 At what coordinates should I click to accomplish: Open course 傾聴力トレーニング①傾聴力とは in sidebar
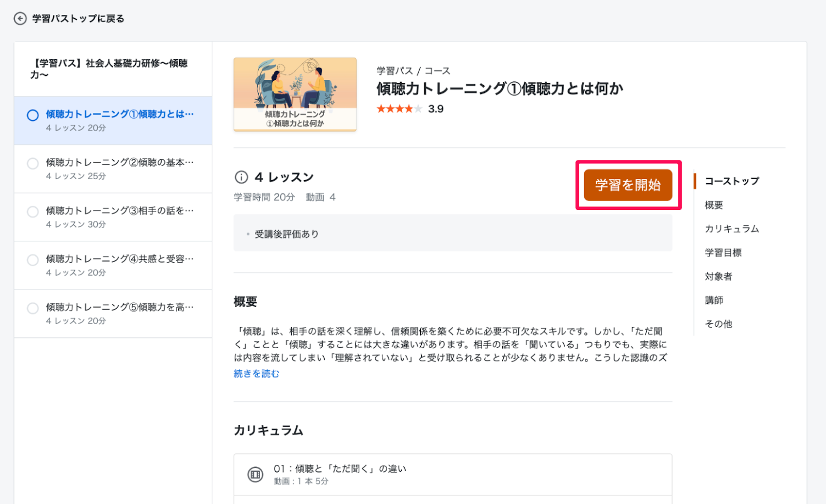pyautogui.click(x=113, y=121)
